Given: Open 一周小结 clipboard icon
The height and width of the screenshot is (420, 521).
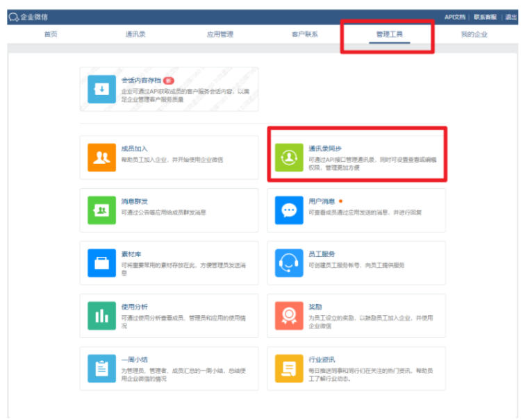Looking at the screenshot, I should (x=101, y=368).
